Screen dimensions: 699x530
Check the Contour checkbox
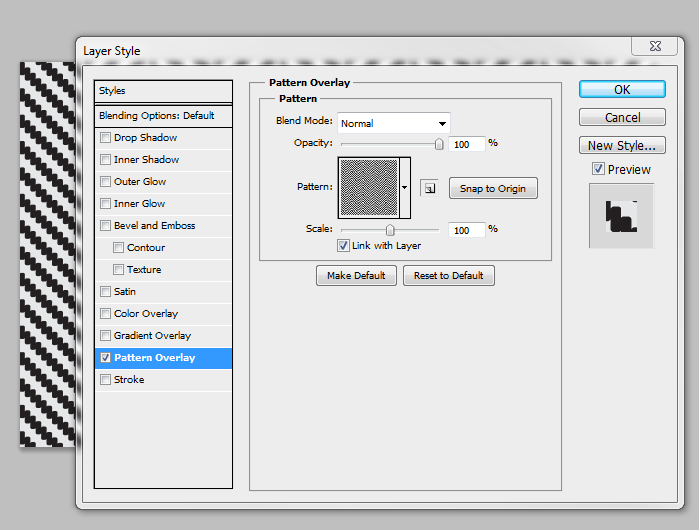point(118,247)
